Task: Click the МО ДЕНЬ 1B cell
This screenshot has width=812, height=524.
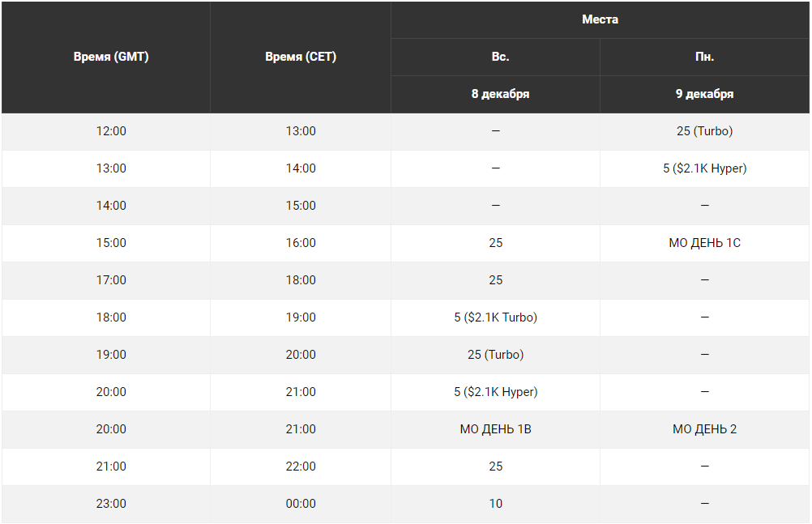Action: tap(495, 429)
